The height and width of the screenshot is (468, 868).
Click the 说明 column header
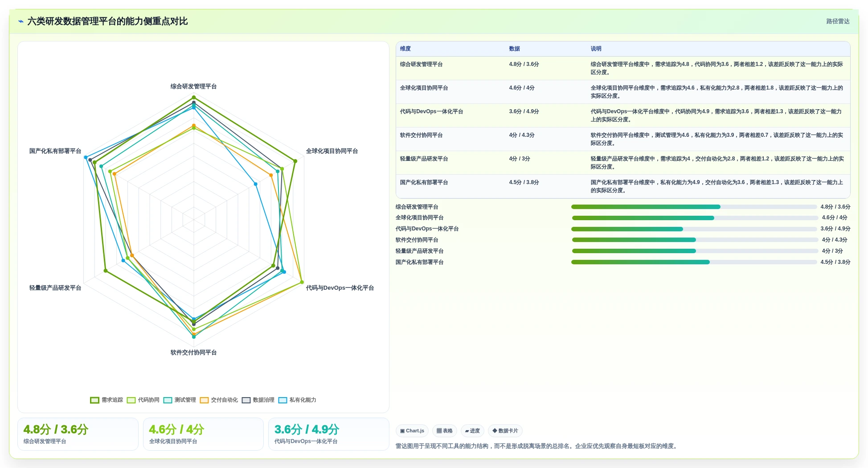pyautogui.click(x=596, y=49)
